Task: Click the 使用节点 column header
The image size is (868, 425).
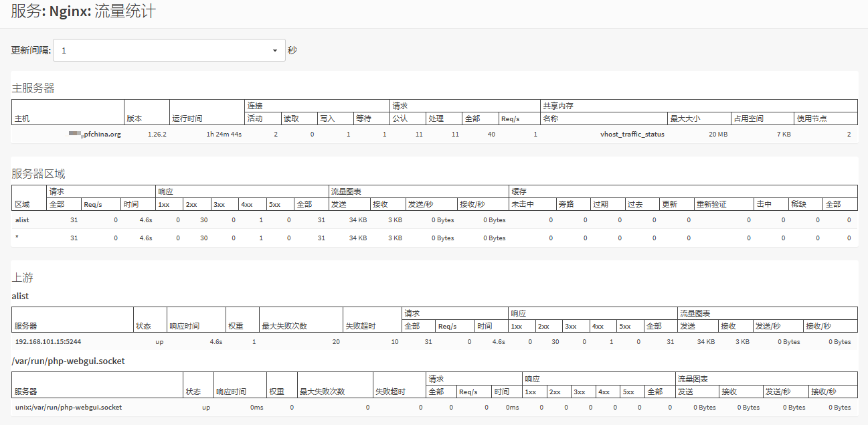Action: point(811,118)
